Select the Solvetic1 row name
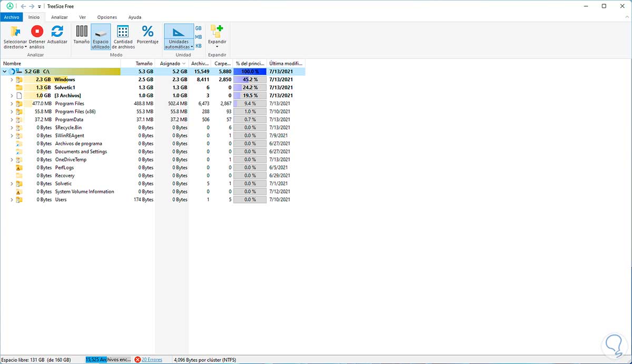Image resolution: width=632 pixels, height=364 pixels. 65,87
